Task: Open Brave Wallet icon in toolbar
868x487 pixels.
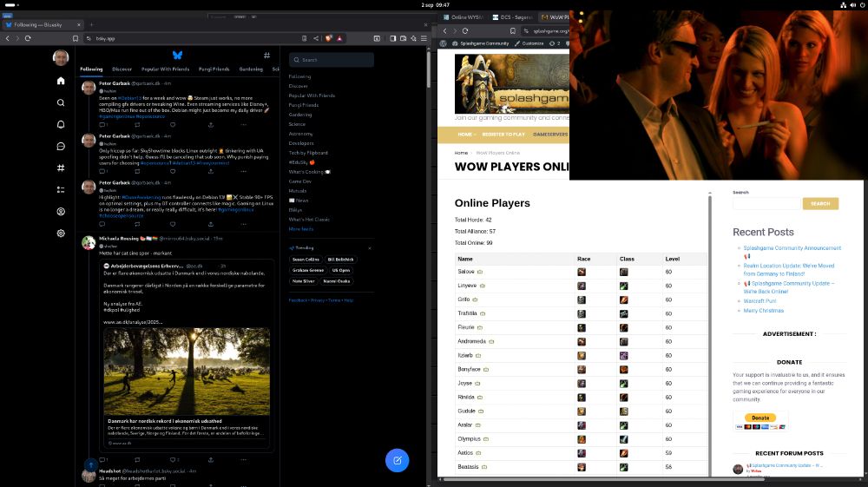Action: [403, 38]
